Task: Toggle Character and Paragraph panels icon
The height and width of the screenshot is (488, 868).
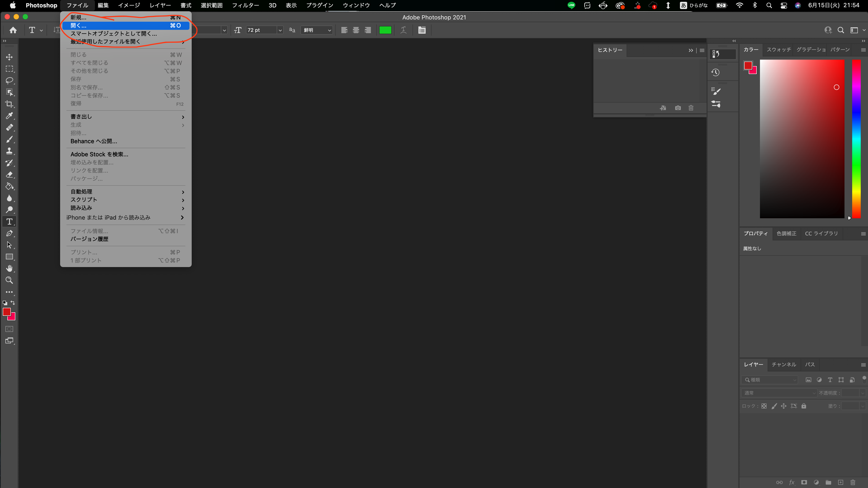Action: click(x=422, y=30)
